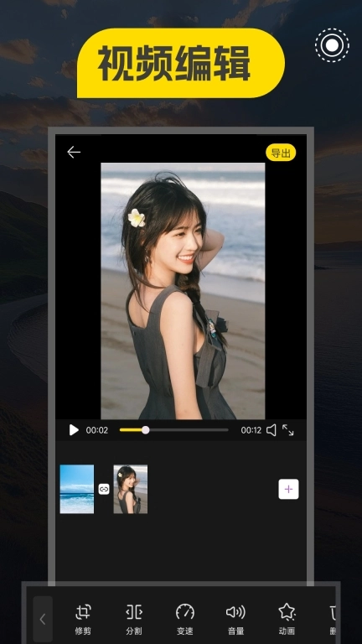Open the 修剪 trim tool
Screen dimensions: 362x644
coord(83,620)
